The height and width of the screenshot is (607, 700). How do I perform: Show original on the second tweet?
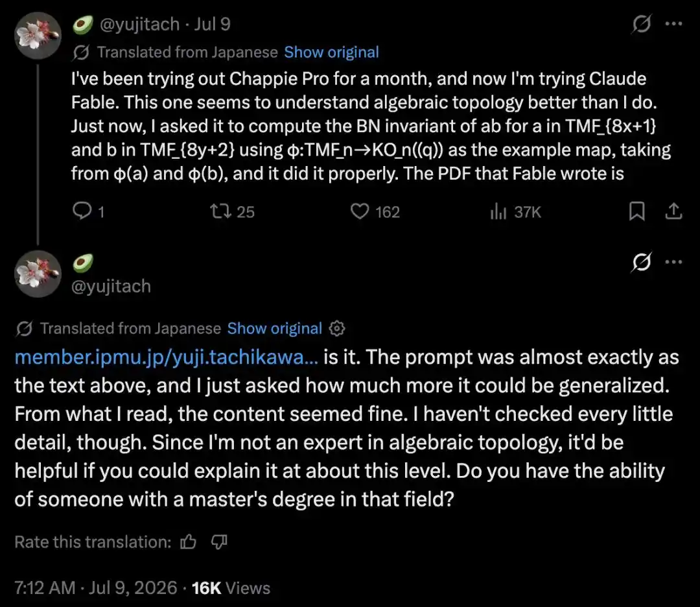click(275, 329)
